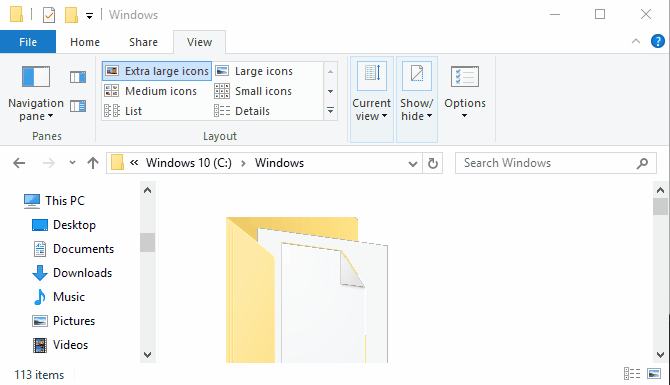Go up one folder level
The width and height of the screenshot is (670, 385).
pos(93,163)
